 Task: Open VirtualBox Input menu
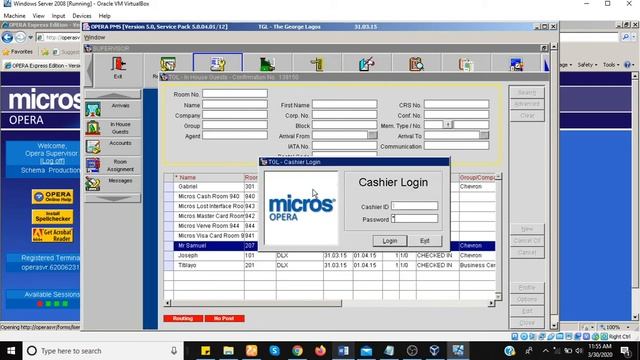(x=58, y=16)
